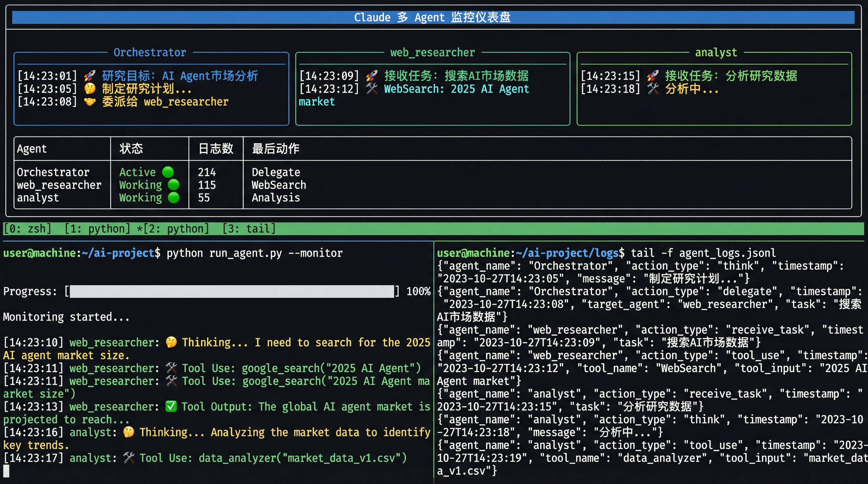Click the Analysis last action cell
This screenshot has width=868, height=484.
point(276,198)
